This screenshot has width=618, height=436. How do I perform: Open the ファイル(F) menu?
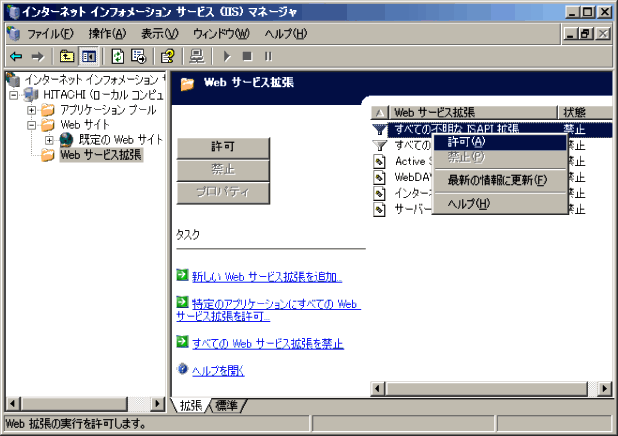coord(50,34)
